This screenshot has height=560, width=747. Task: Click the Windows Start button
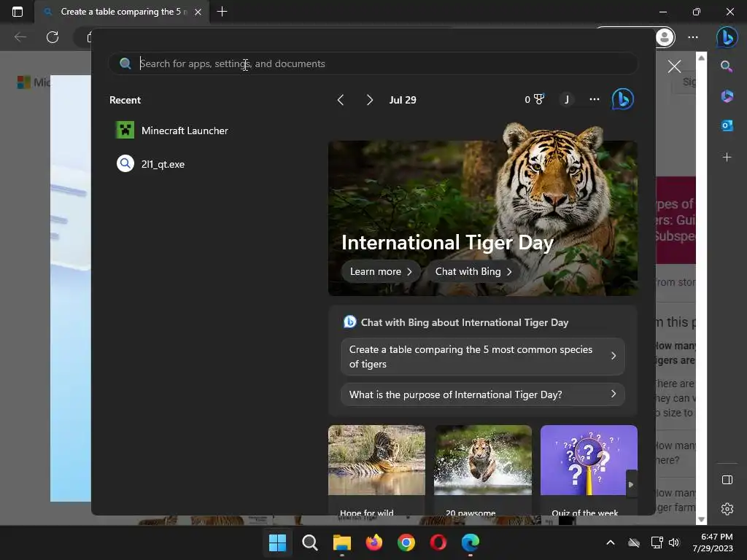[x=277, y=542]
